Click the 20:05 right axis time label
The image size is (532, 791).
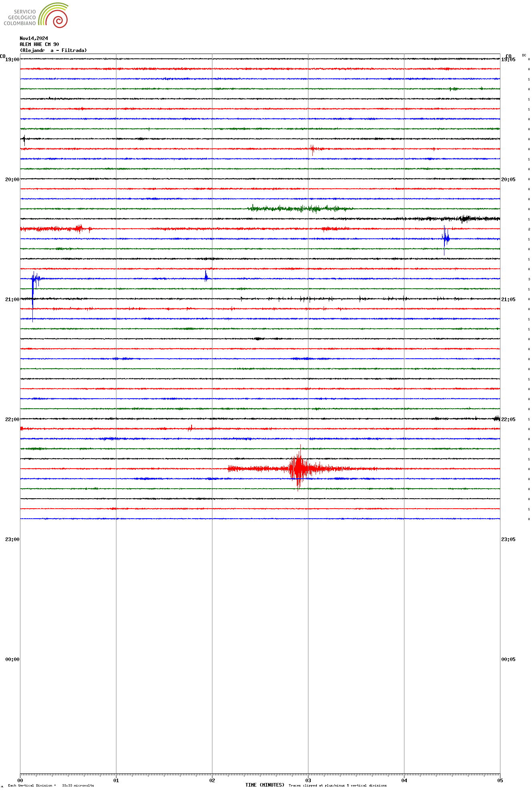pos(508,180)
